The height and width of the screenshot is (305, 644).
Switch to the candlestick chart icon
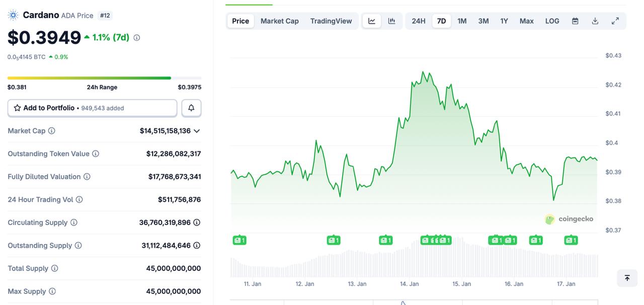click(x=392, y=21)
